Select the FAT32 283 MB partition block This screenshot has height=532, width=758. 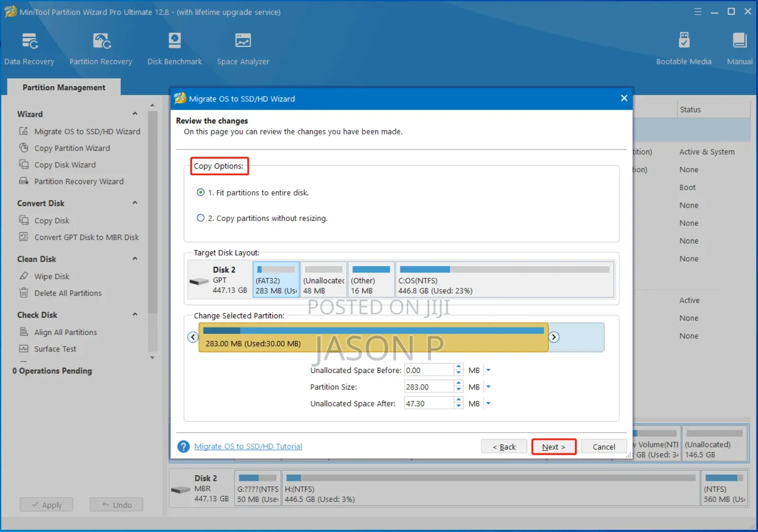tap(276, 280)
